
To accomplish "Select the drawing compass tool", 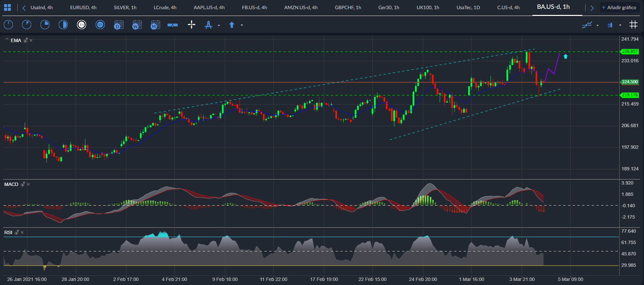I will [209, 25].
